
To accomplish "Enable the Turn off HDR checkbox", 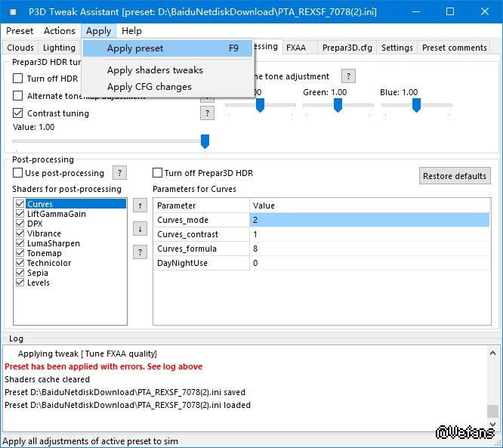I will 18,79.
